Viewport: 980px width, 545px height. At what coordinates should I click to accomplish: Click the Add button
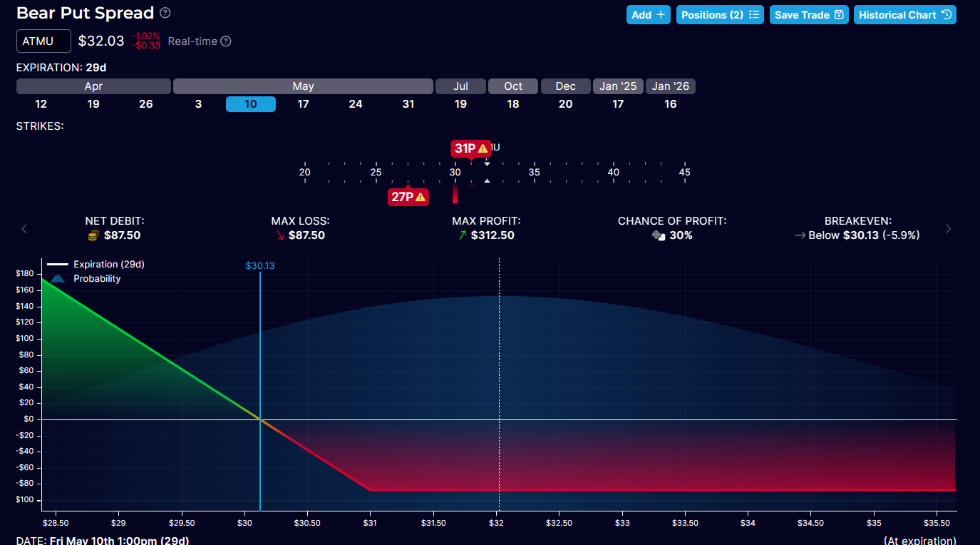pos(649,15)
